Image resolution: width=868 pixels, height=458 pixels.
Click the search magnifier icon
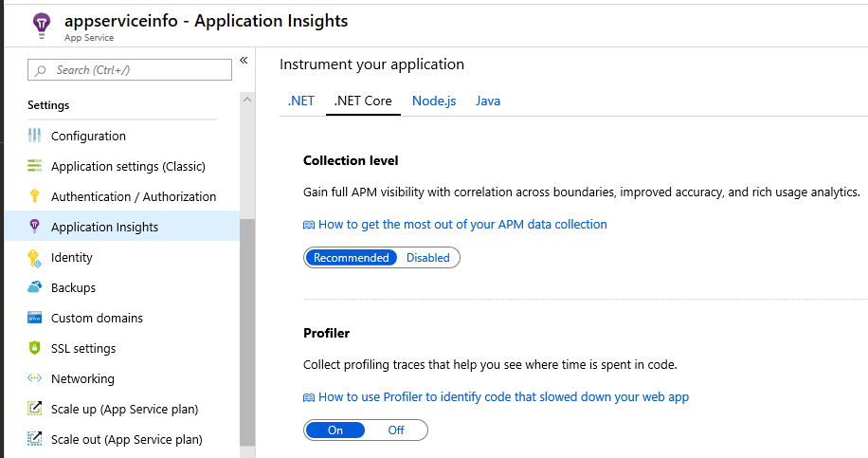[x=41, y=70]
